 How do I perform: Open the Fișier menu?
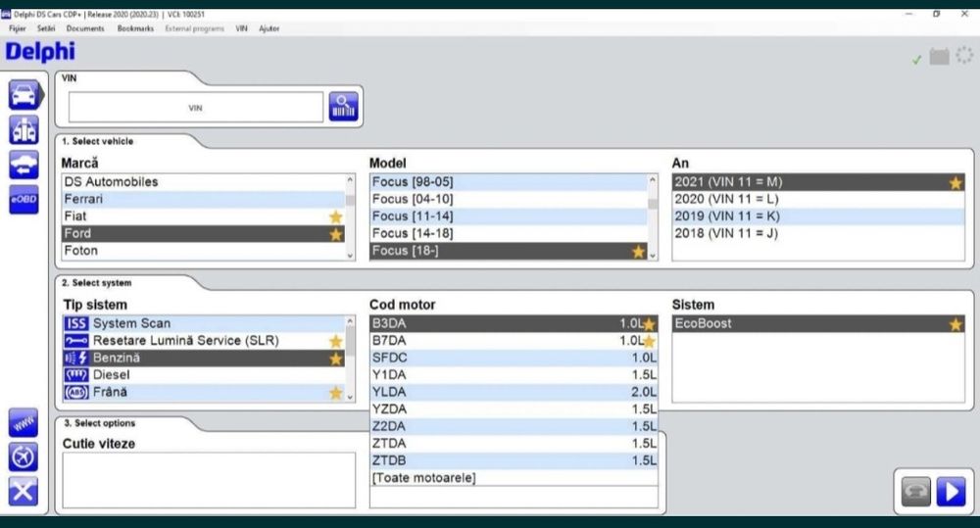[x=18, y=28]
